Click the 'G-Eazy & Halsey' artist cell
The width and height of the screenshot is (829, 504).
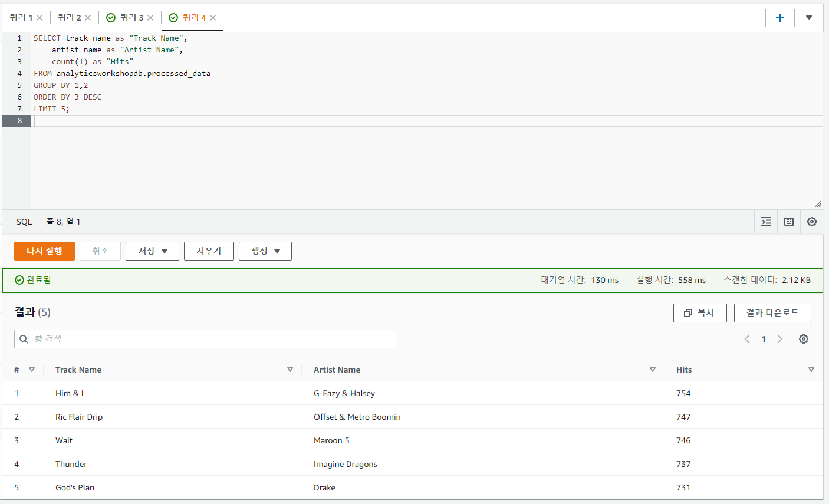tap(344, 393)
